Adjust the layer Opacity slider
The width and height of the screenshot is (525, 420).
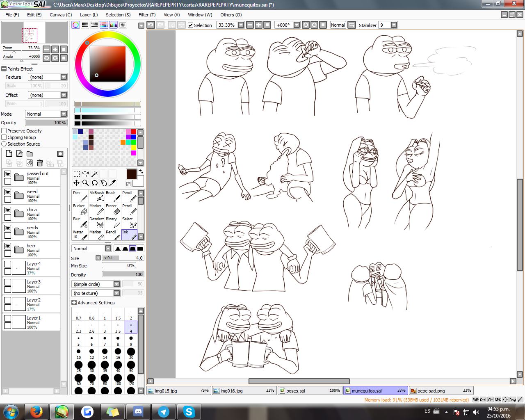click(x=46, y=123)
